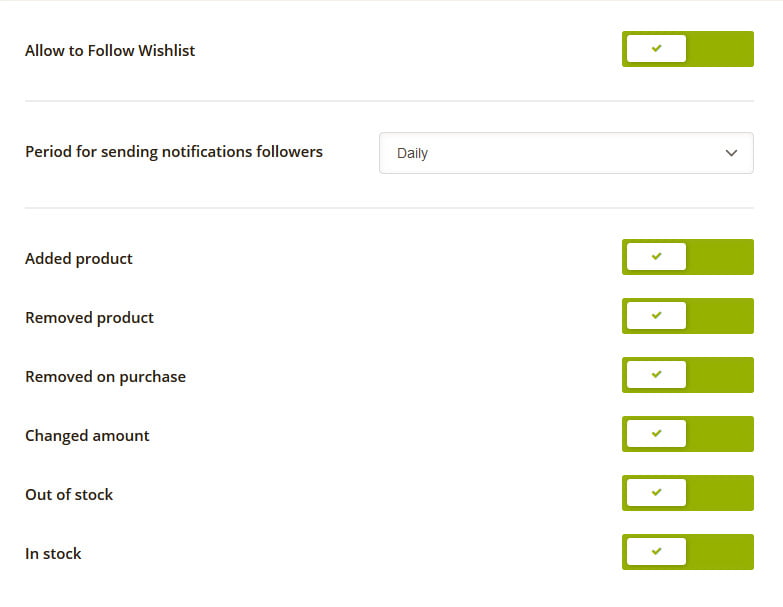
Task: Switch off the In stock notification toggle
Action: [688, 552]
